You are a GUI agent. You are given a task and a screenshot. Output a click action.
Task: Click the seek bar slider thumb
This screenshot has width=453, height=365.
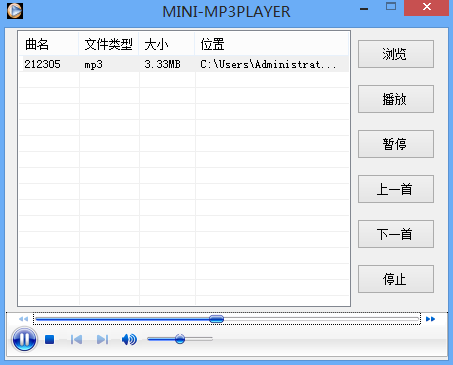click(216, 319)
